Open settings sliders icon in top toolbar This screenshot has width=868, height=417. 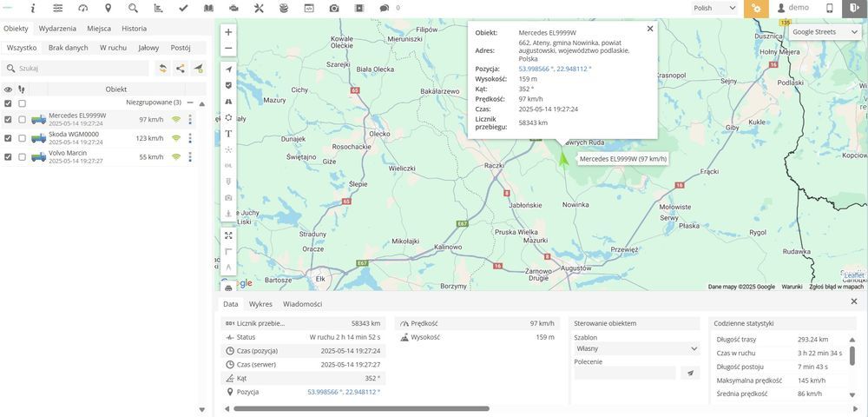57,9
